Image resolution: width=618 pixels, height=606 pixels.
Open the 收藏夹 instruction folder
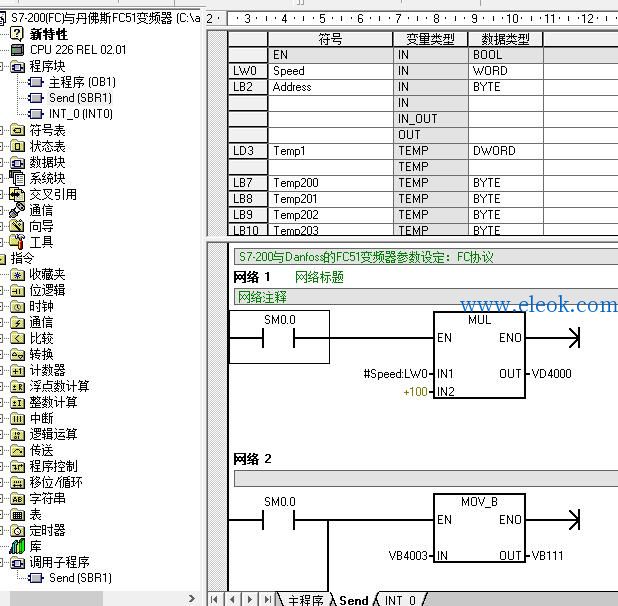coord(17,275)
